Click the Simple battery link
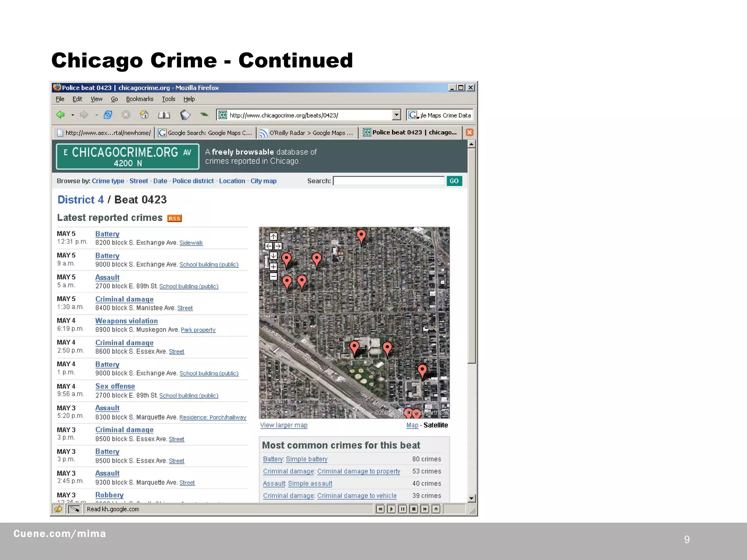 pyautogui.click(x=306, y=459)
